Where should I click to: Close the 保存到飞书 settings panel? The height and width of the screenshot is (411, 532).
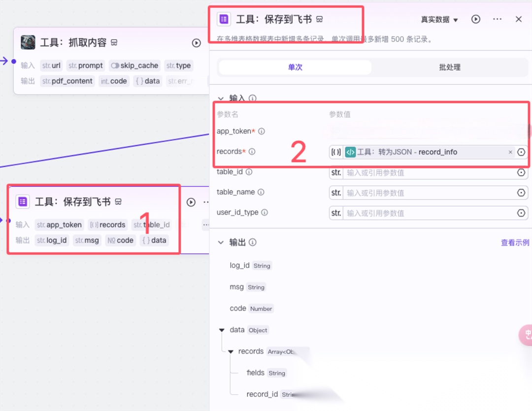coord(518,19)
